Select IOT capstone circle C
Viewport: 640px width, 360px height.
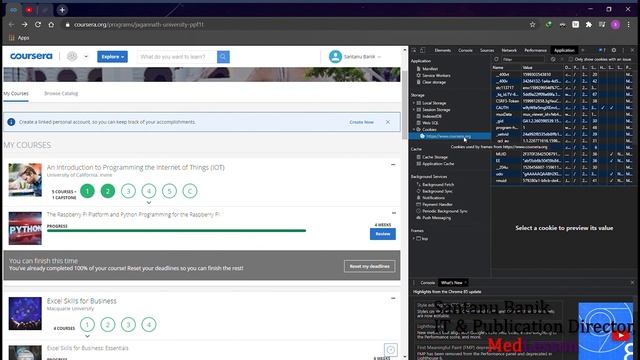190,191
